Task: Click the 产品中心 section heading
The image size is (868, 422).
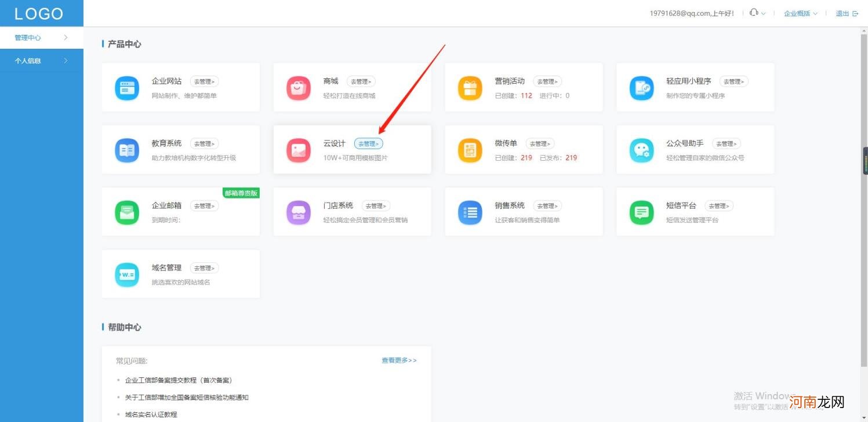Action: (124, 44)
